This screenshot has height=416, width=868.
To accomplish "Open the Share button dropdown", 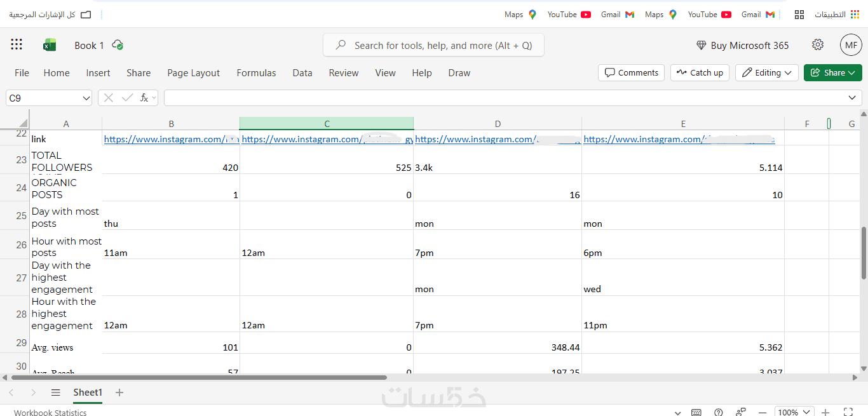I will pyautogui.click(x=833, y=72).
